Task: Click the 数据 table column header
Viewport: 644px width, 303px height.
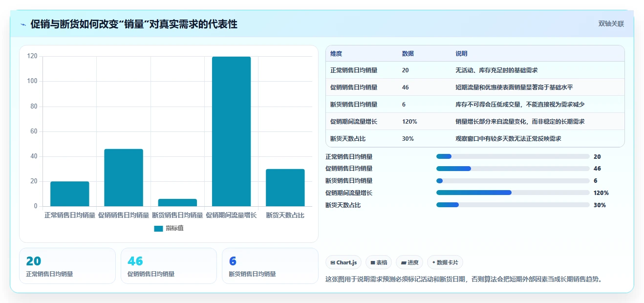Action: tap(408, 54)
